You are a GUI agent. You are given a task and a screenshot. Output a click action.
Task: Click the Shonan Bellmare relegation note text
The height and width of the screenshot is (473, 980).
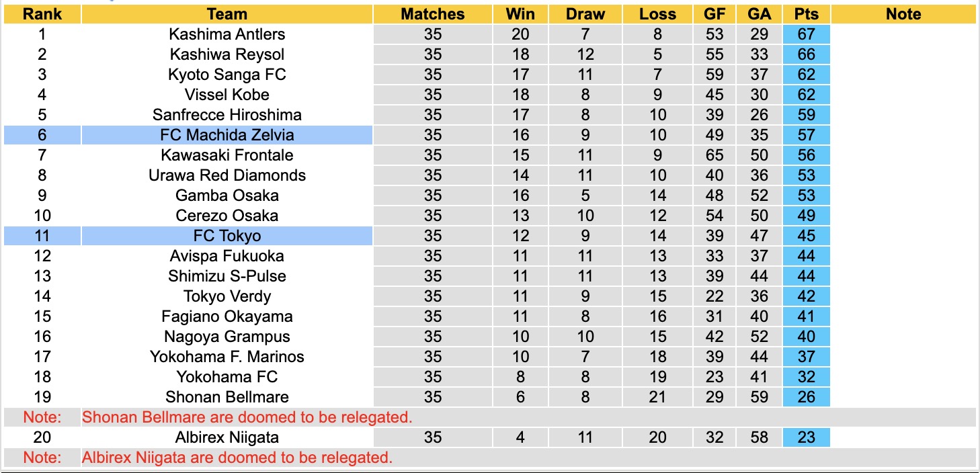point(247,417)
